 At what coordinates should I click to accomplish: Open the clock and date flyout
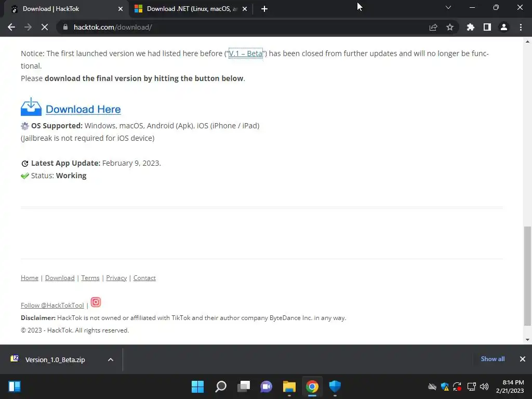click(510, 387)
